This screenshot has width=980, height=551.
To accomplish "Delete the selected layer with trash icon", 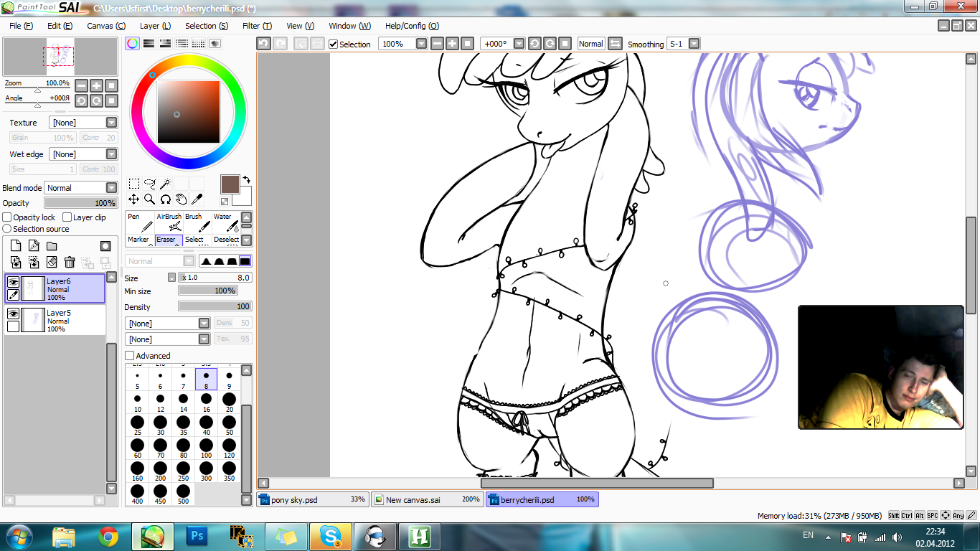I will tap(70, 263).
